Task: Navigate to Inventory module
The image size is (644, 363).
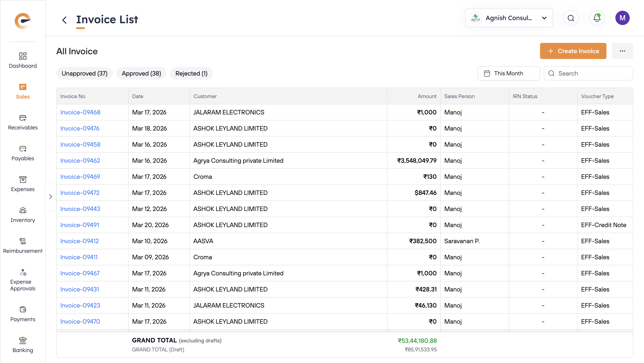Action: tap(23, 215)
